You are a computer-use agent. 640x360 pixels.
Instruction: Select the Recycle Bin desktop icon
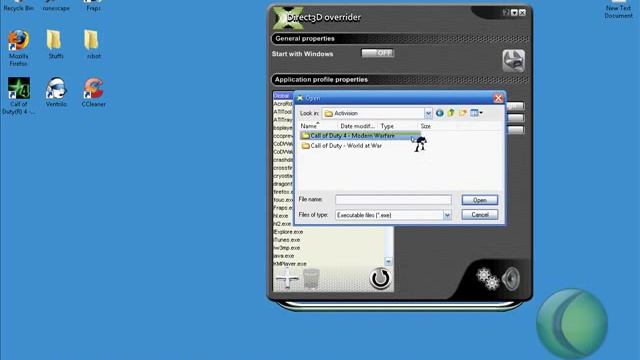coord(18,6)
